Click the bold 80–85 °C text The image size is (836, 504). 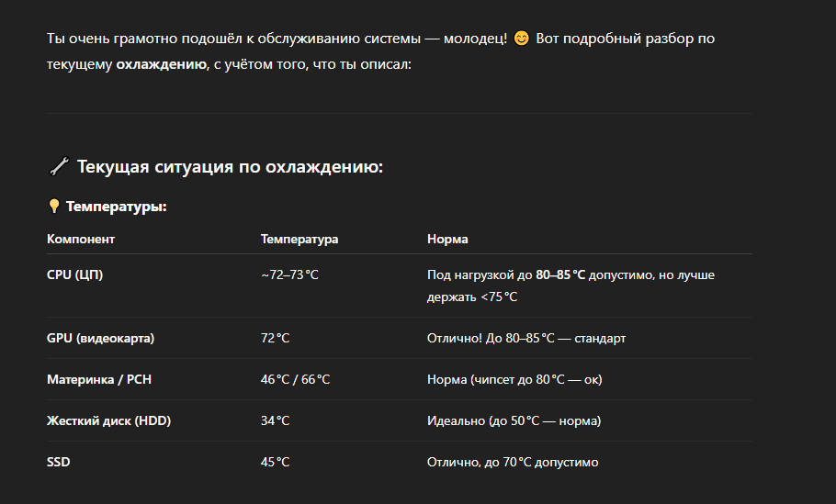560,274
